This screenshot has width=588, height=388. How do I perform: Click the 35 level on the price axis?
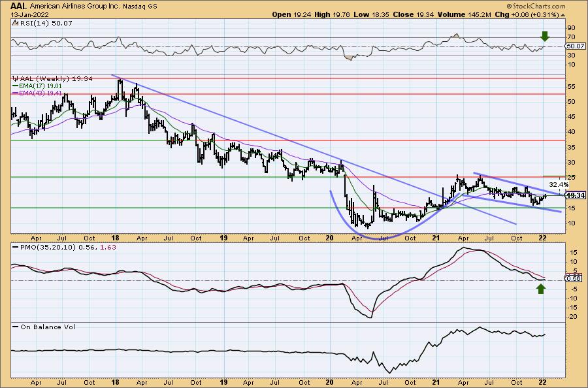tap(572, 148)
